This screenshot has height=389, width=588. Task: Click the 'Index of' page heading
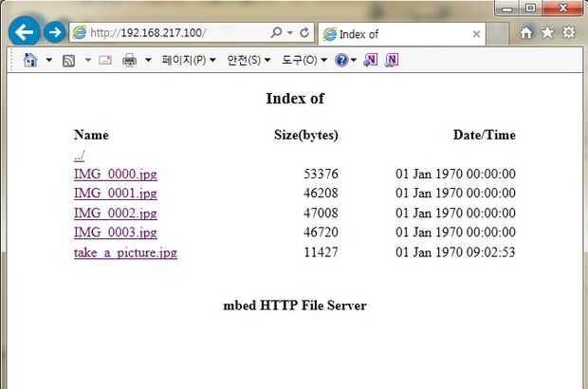[295, 99]
